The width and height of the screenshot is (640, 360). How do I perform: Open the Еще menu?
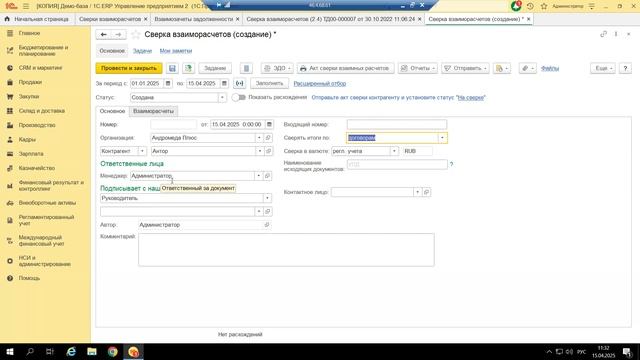pos(603,68)
